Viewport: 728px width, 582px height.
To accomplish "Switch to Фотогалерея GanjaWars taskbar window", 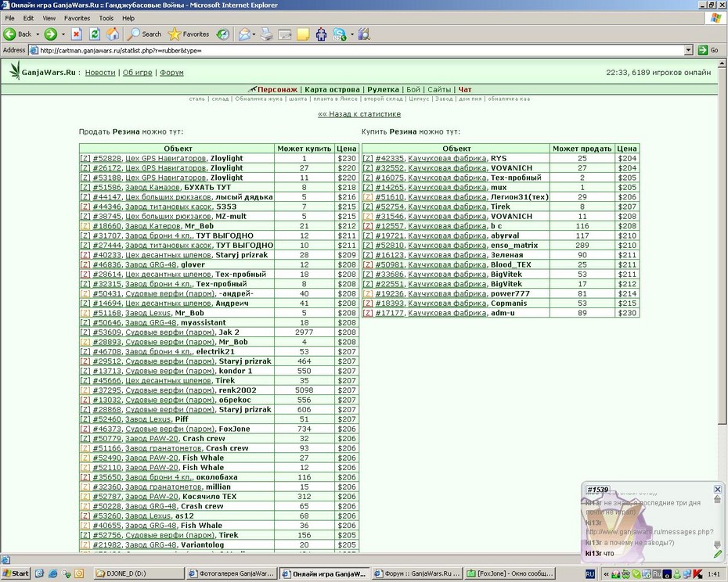I will (x=232, y=573).
